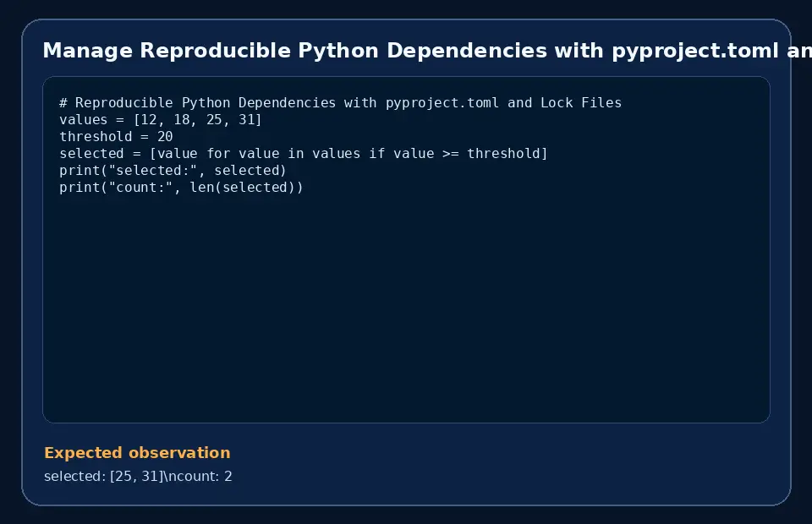Click the line 'values = [12, 18, 25, 31]'
This screenshot has width=812, height=524.
point(161,120)
